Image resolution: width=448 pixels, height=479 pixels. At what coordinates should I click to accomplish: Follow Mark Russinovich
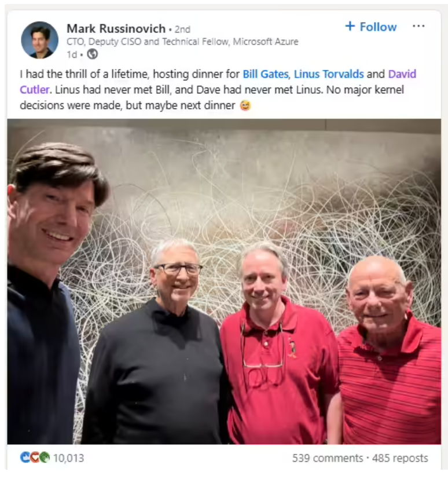[x=371, y=27]
